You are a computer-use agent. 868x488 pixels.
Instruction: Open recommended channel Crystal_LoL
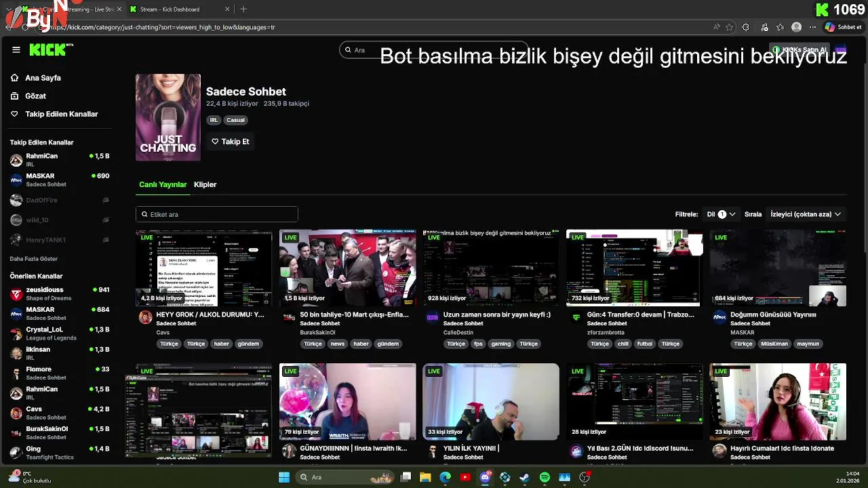[x=60, y=333]
